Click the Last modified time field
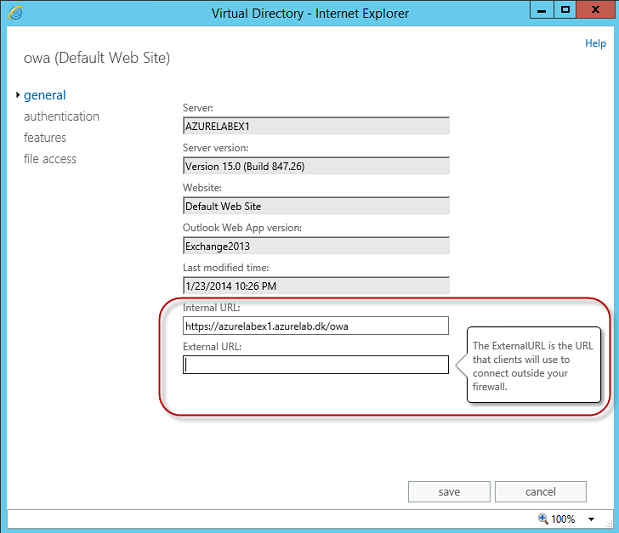Screen dimensions: 619x533 [316, 286]
